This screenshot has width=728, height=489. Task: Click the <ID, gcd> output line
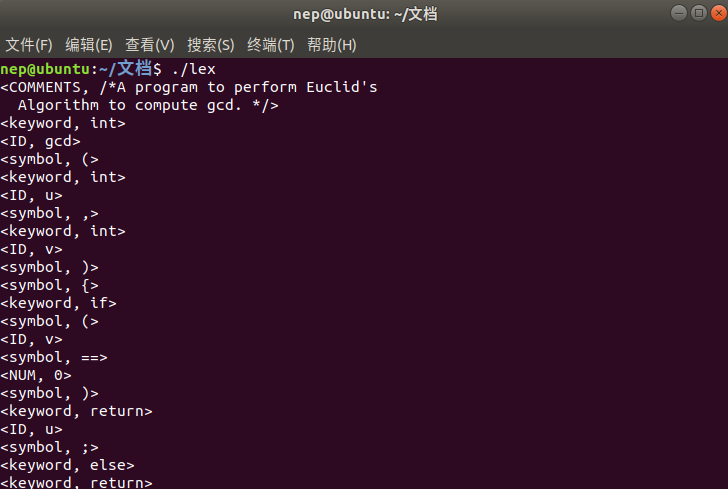[40, 141]
